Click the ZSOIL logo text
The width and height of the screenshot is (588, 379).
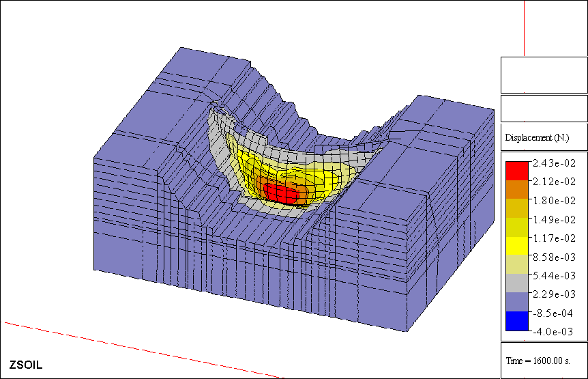point(26,365)
